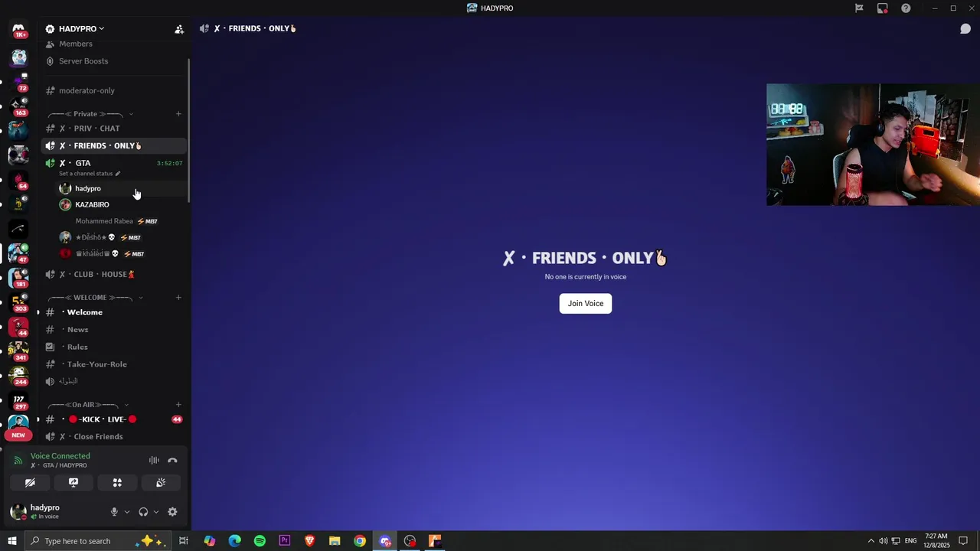Open user settings gear icon
Image resolution: width=980 pixels, height=551 pixels.
pyautogui.click(x=172, y=512)
